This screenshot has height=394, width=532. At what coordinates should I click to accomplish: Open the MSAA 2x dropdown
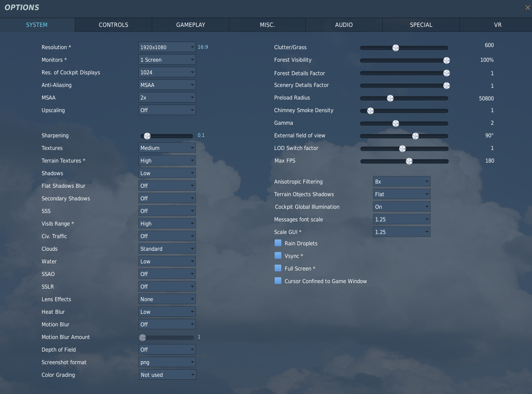click(x=167, y=97)
